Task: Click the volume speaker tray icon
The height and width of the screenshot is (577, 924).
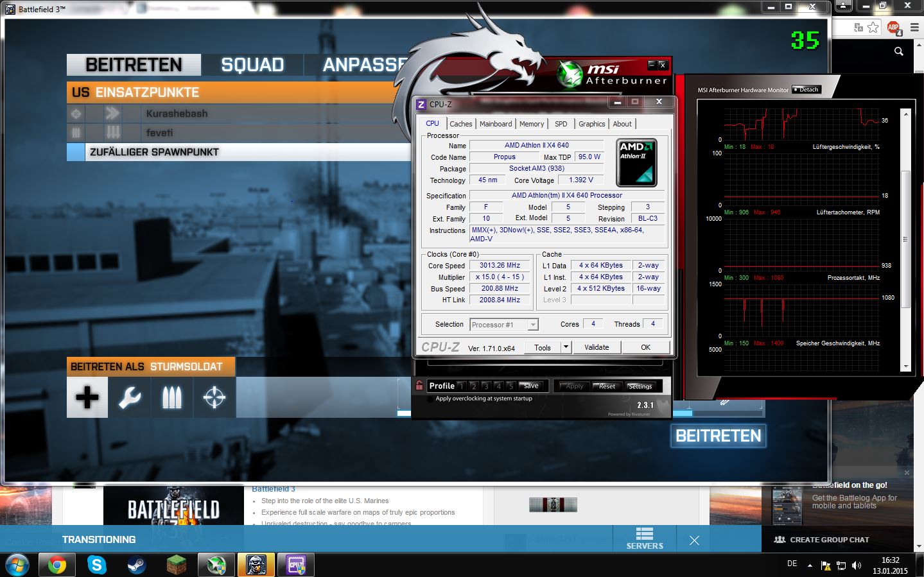Action: [x=856, y=565]
